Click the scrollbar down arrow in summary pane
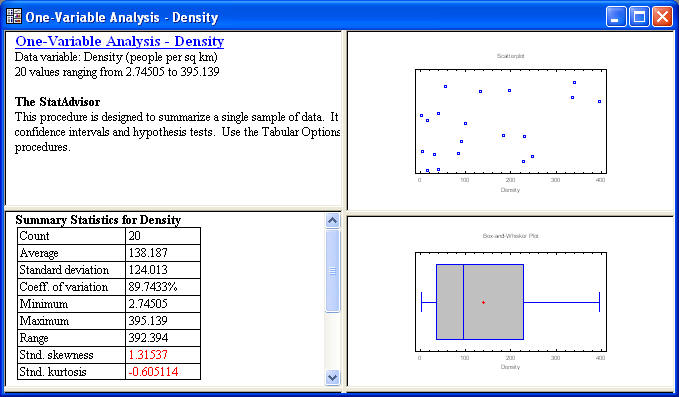This screenshot has width=679, height=397. point(332,378)
